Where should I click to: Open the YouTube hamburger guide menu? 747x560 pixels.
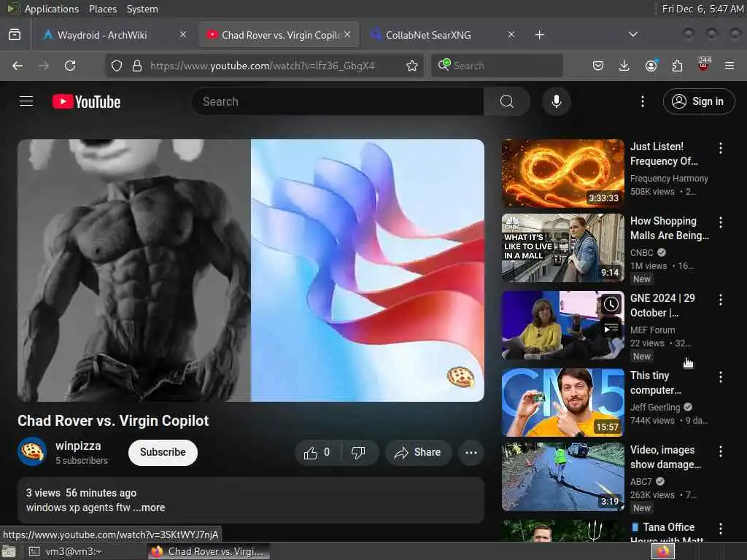[x=26, y=101]
